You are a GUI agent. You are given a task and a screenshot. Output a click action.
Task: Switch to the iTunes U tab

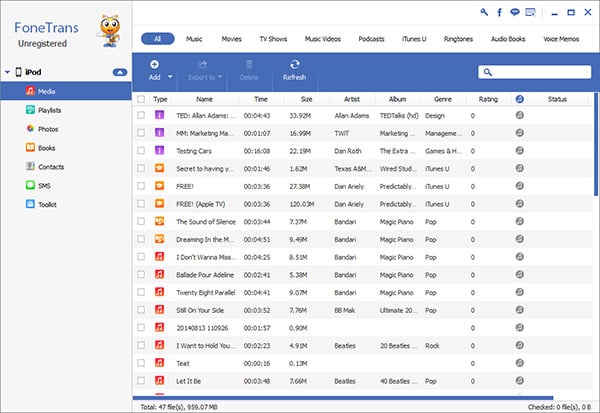point(414,39)
